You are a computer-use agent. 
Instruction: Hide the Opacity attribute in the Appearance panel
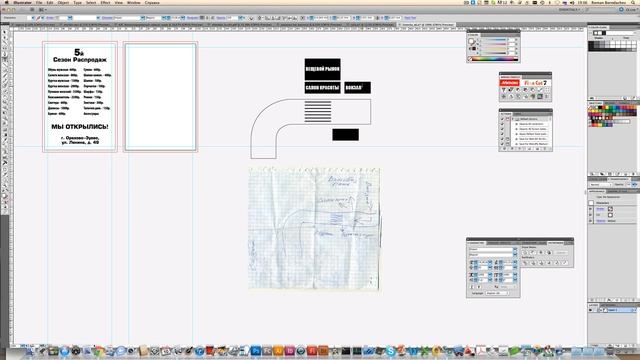(591, 221)
